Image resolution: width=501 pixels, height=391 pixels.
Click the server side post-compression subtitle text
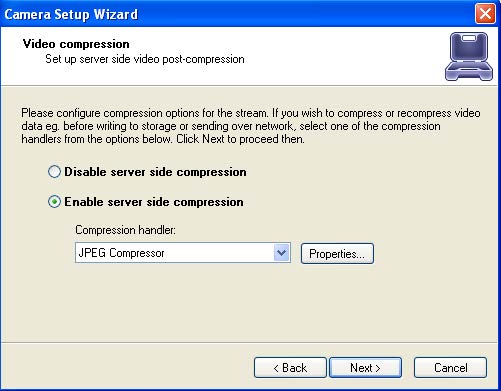[x=145, y=59]
